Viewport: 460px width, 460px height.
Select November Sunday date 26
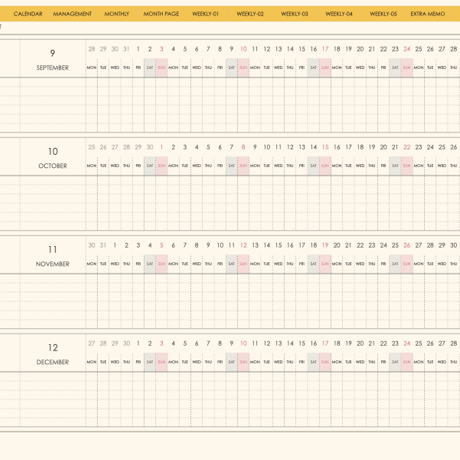tap(407, 245)
